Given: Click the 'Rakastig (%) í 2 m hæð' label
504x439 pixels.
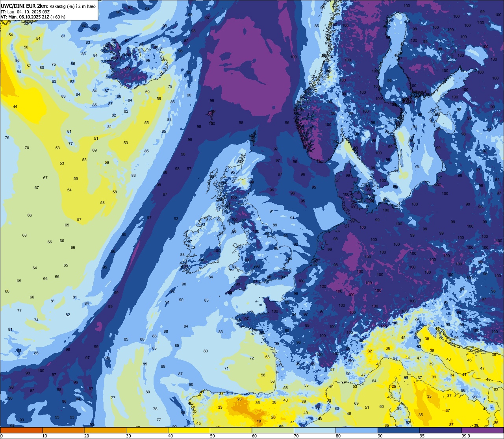Looking at the screenshot, I should [x=72, y=6].
